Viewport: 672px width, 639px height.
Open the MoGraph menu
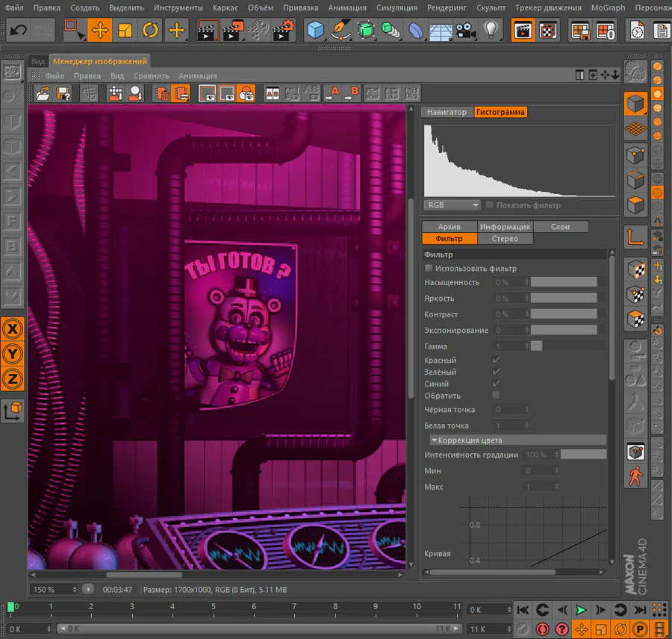608,7
